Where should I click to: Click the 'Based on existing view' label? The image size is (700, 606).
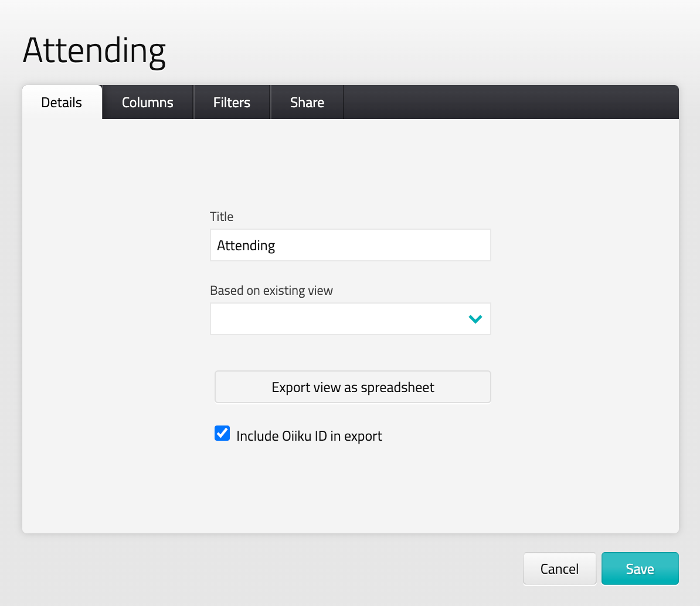(x=271, y=291)
